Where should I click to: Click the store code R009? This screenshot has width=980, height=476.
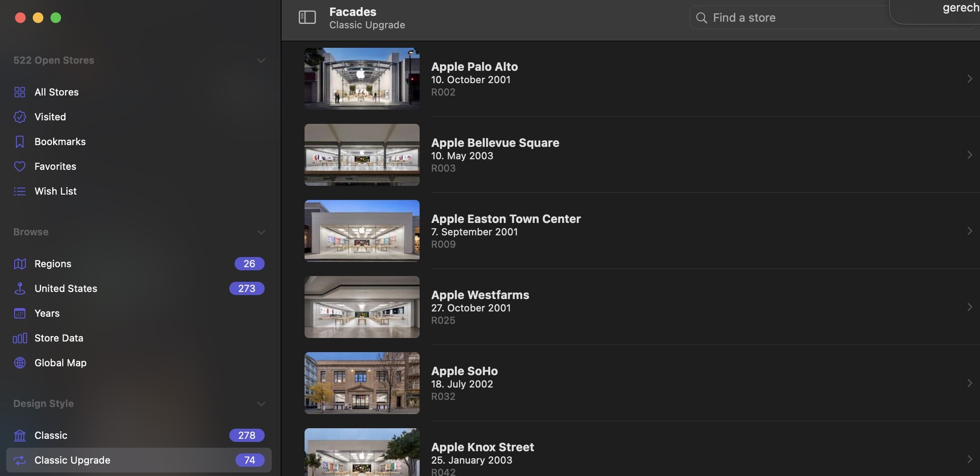443,244
